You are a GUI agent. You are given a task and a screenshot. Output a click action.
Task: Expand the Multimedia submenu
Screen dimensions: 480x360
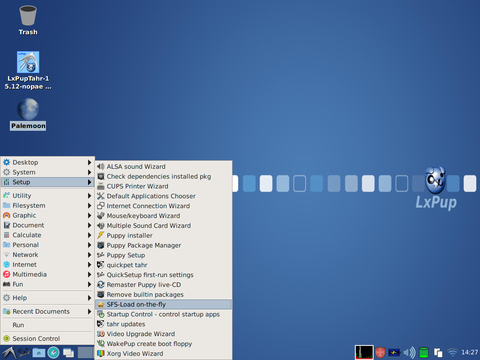click(x=47, y=274)
